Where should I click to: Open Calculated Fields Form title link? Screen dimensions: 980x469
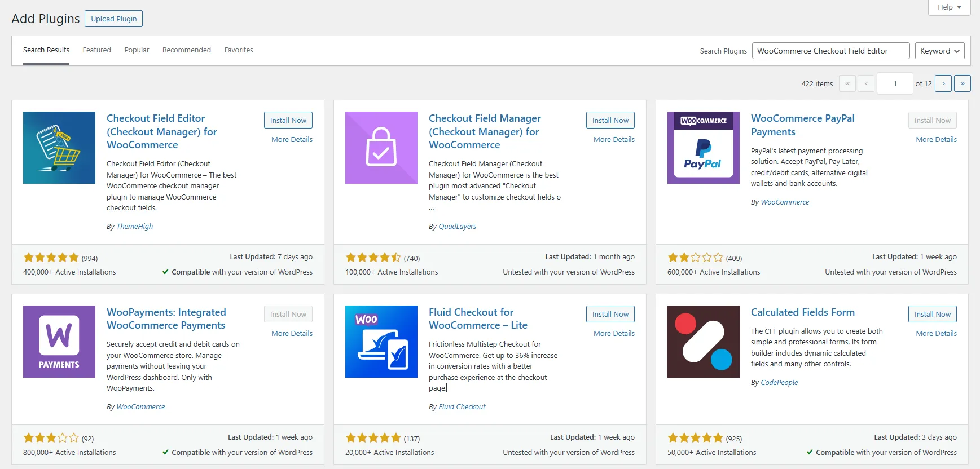click(803, 312)
